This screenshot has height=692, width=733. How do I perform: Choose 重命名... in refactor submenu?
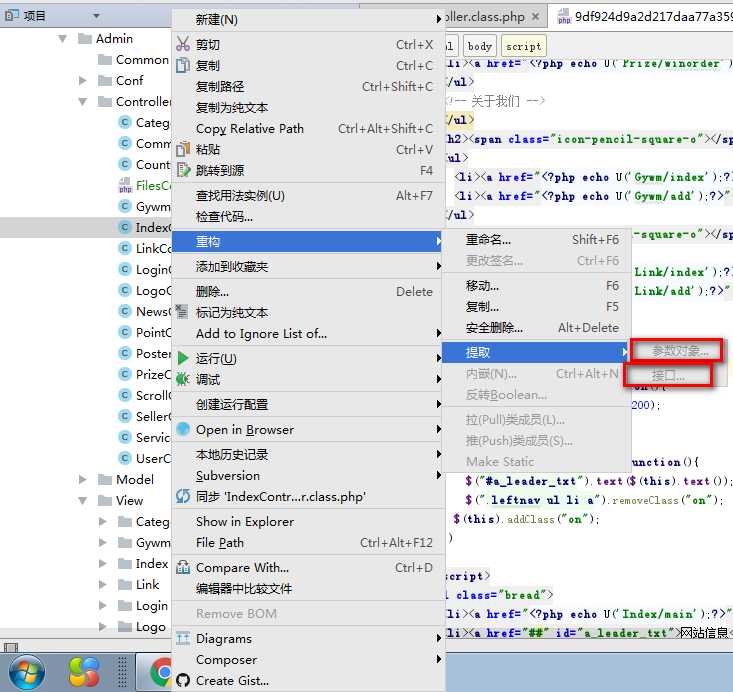pos(537,240)
